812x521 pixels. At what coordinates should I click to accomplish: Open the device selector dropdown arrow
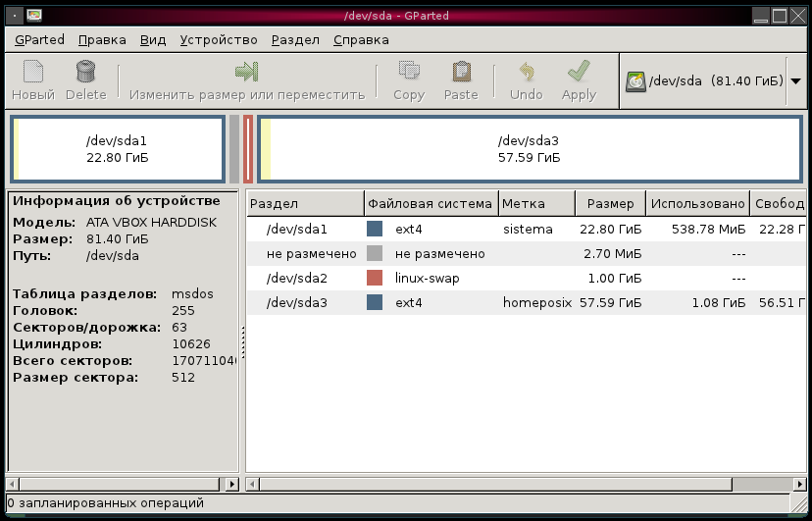[796, 81]
